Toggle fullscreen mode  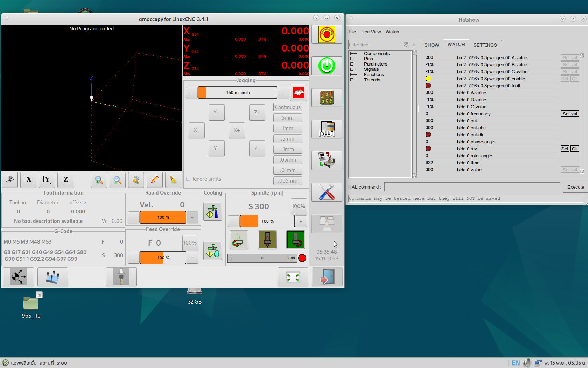[293, 277]
